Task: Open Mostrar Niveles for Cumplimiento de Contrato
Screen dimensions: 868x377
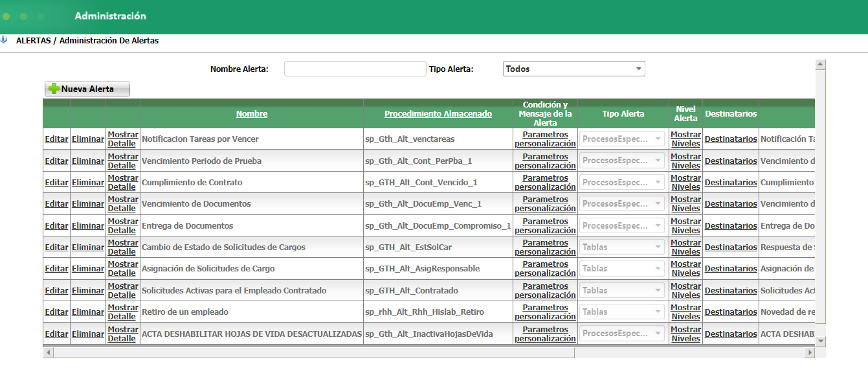Action: coord(685,183)
